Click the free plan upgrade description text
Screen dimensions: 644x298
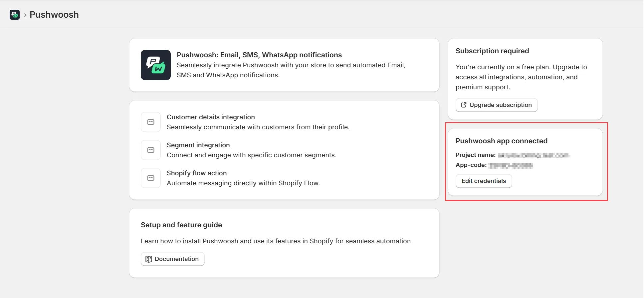coord(521,77)
